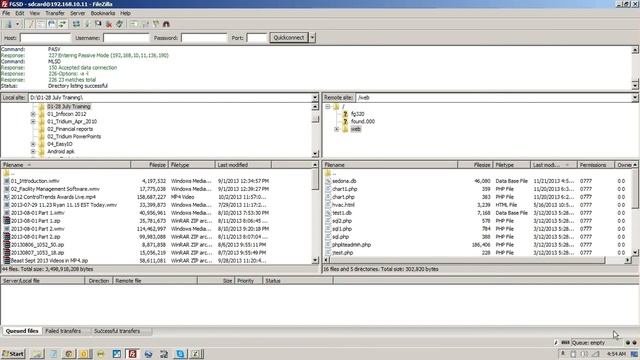
Task: Expand the 04_EasyIO folder
Action: (33, 144)
